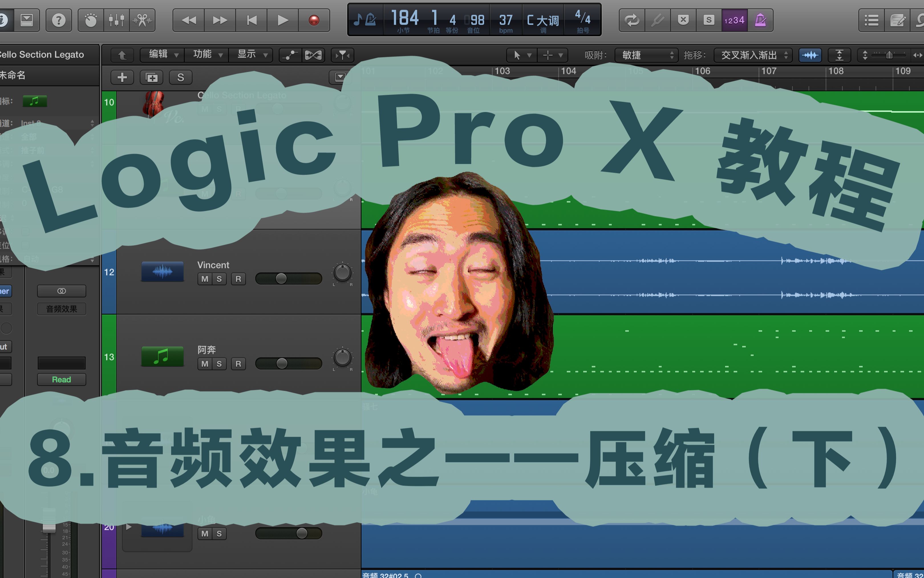The image size is (924, 578).
Task: Adjust the zoom slider in tracks toolbar
Action: pyautogui.click(x=889, y=55)
